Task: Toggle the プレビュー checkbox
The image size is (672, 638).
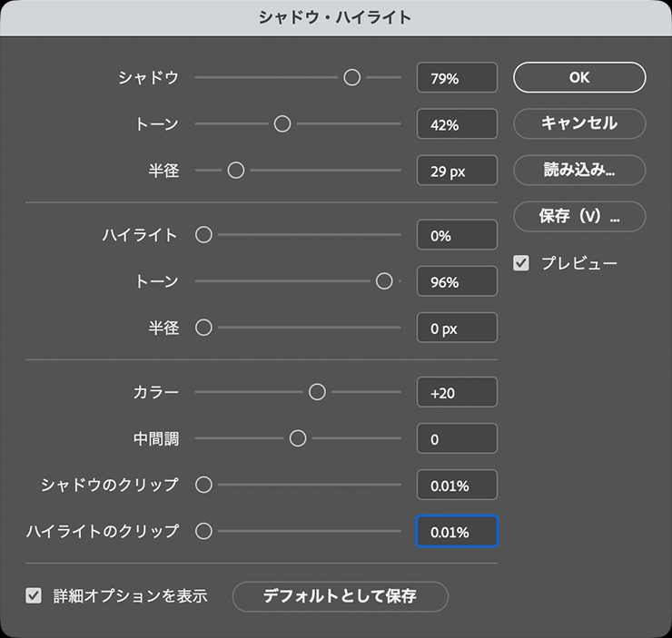Action: pos(521,263)
